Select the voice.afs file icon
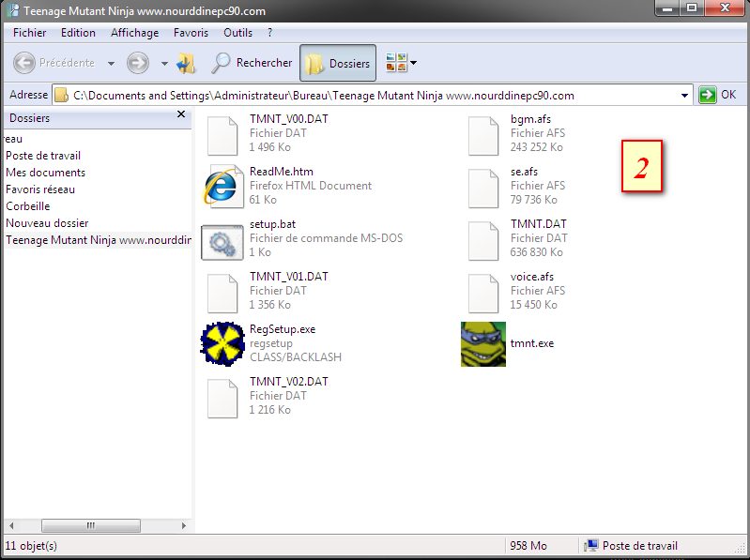The width and height of the screenshot is (750, 560). (x=483, y=294)
